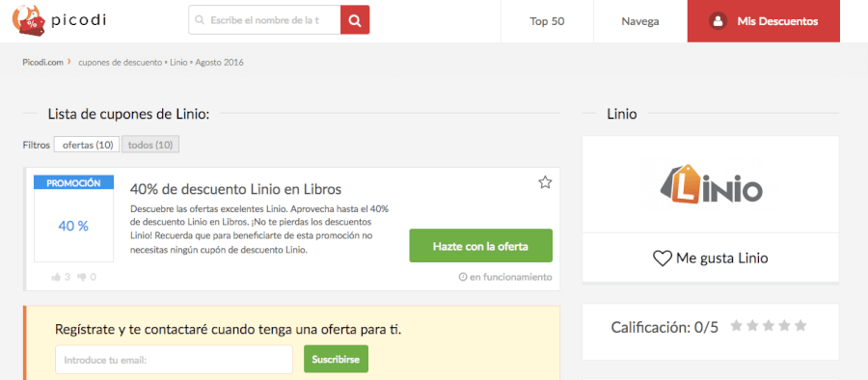Open the Top 50 menu
The height and width of the screenshot is (380, 868).
tap(547, 21)
